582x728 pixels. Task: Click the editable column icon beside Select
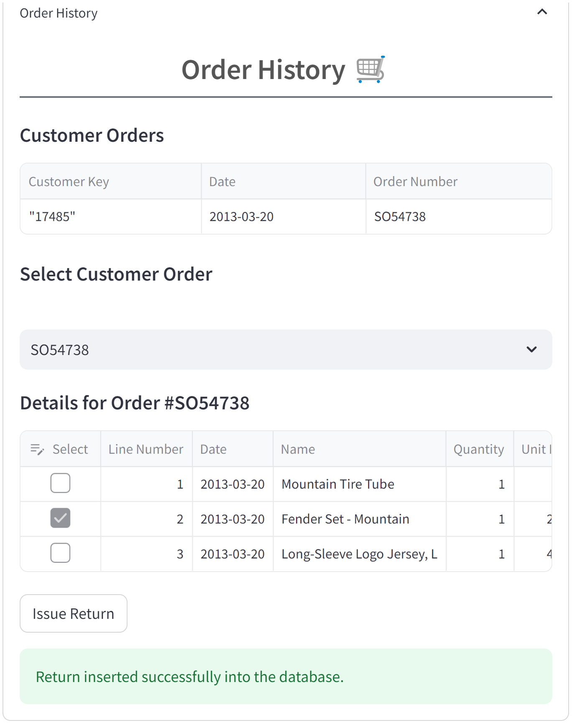tap(37, 450)
